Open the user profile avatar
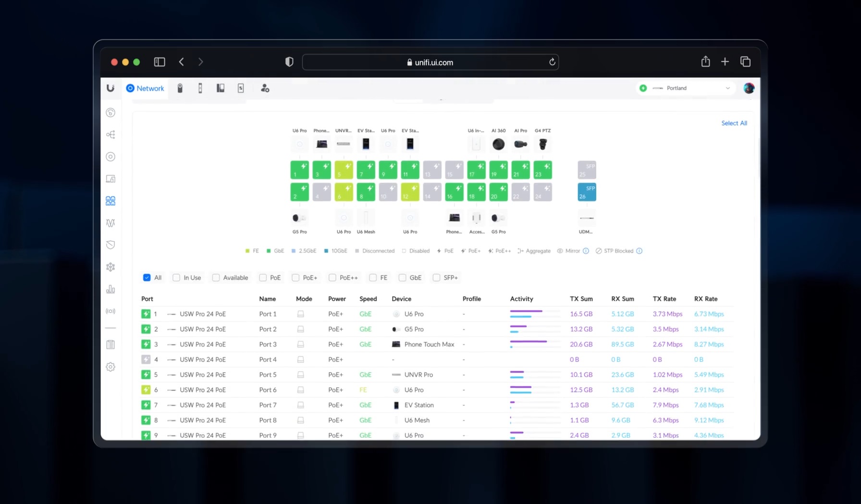 click(749, 88)
